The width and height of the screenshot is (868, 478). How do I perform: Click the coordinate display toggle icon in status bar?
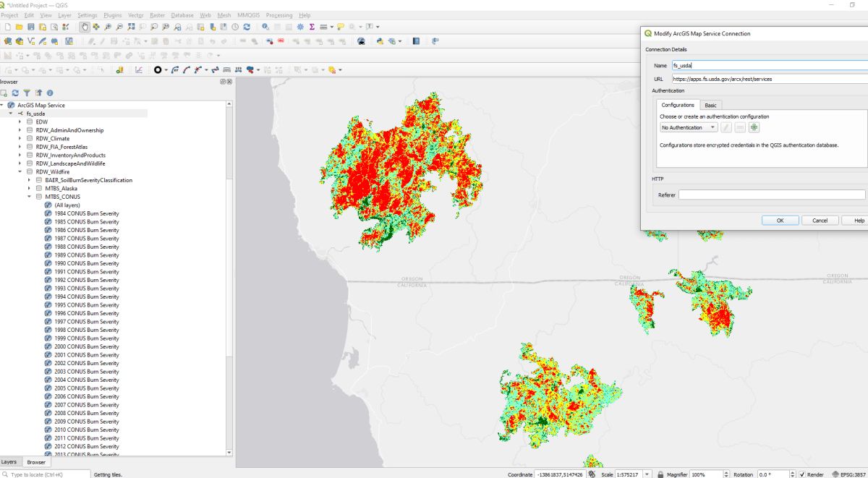(592, 474)
